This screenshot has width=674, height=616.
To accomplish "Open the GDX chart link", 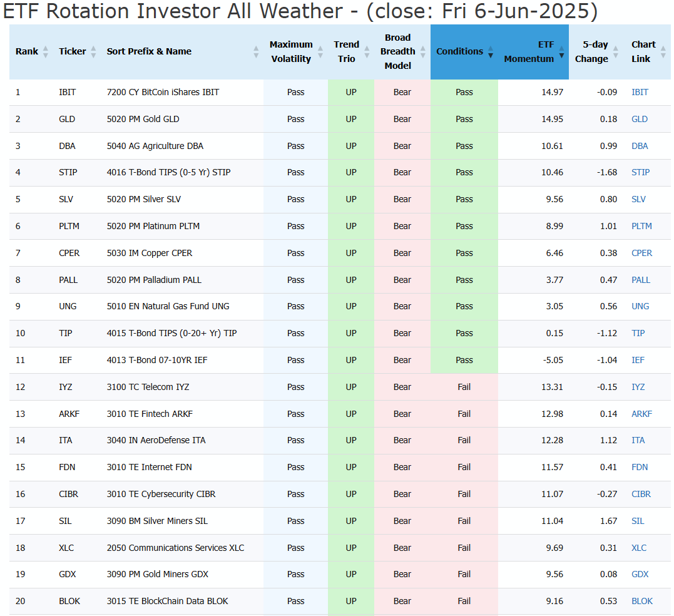I will tap(640, 574).
